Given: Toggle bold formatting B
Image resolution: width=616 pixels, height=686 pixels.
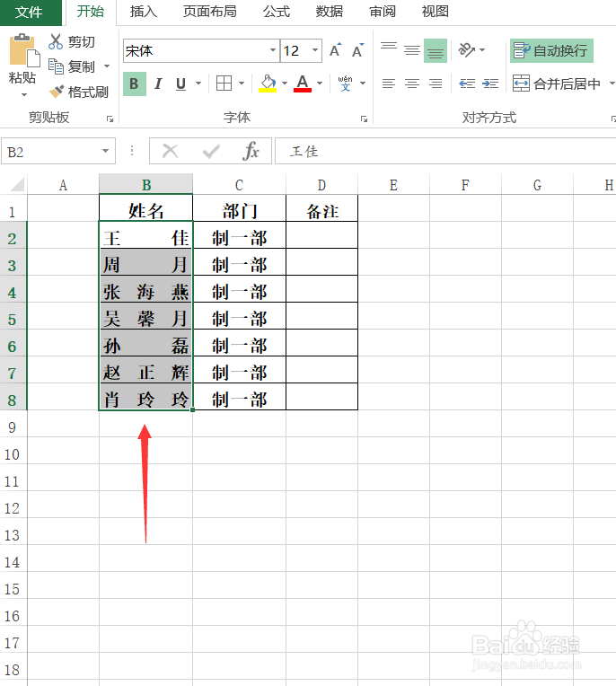Looking at the screenshot, I should [135, 84].
